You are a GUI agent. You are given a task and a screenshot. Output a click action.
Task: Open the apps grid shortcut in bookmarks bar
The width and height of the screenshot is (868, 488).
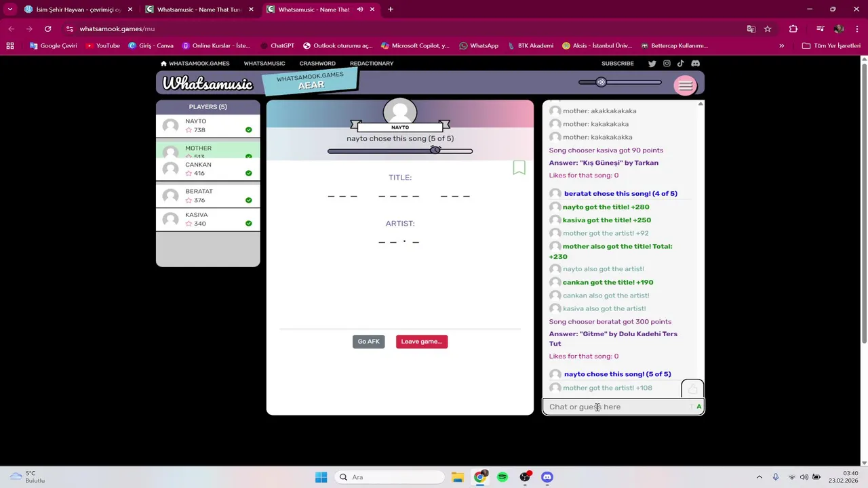click(x=10, y=46)
